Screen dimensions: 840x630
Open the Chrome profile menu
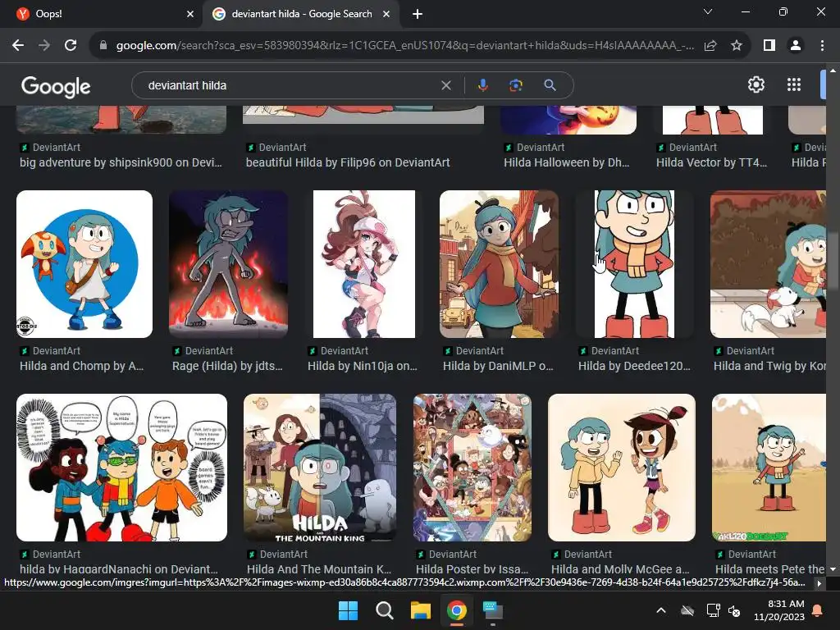[796, 46]
